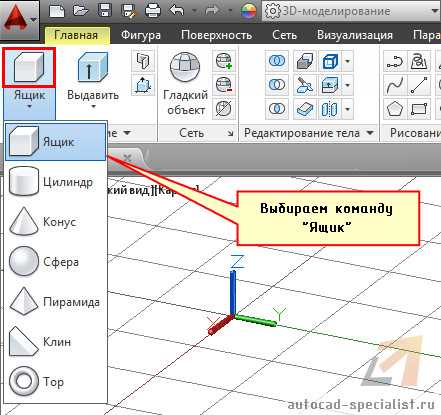
Task: Click the Extrude (Выдавить) tool icon
Action: (x=92, y=68)
